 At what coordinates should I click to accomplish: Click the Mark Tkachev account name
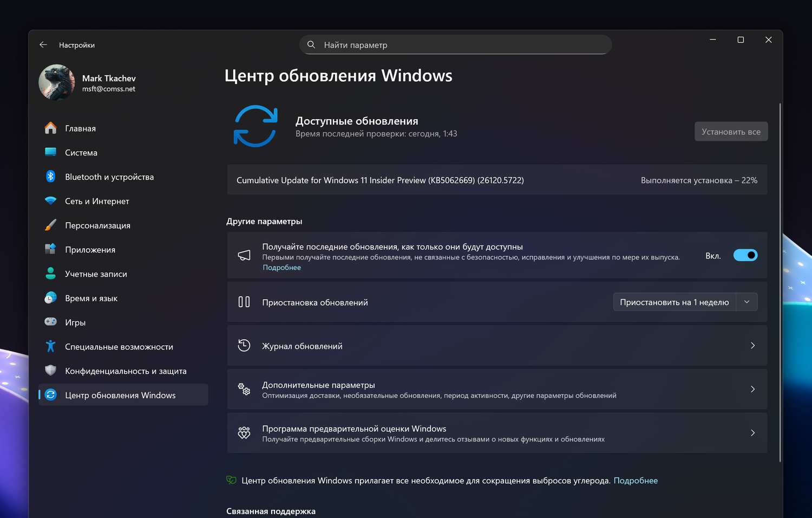(109, 79)
